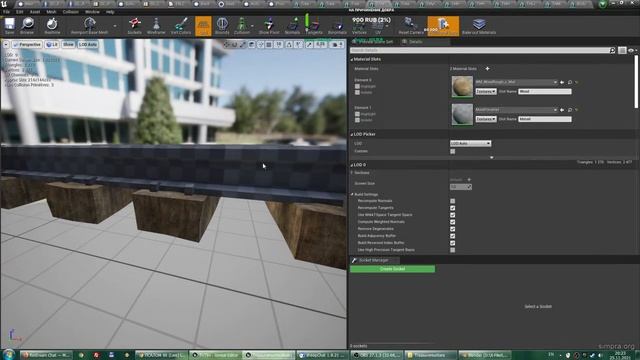This screenshot has width=640, height=360.
Task: Toggle Sockets display in toolbar
Action: point(134,25)
